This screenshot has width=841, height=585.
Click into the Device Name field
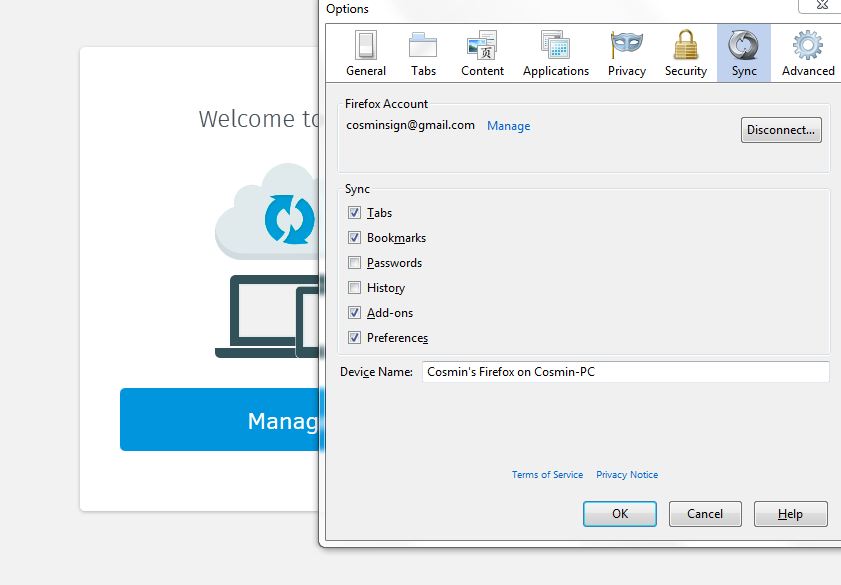pos(625,372)
